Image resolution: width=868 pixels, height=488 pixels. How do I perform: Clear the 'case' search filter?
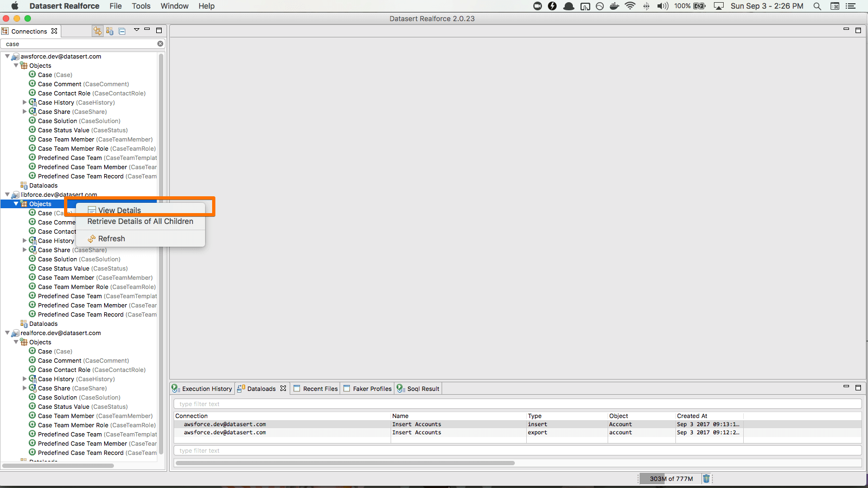(x=160, y=44)
